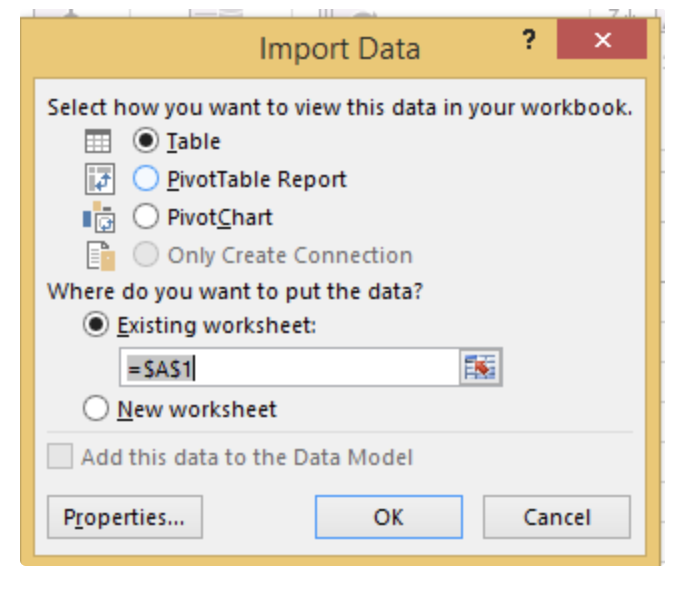The image size is (684, 602).
Task: Select the Table radio button
Action: pos(146,142)
